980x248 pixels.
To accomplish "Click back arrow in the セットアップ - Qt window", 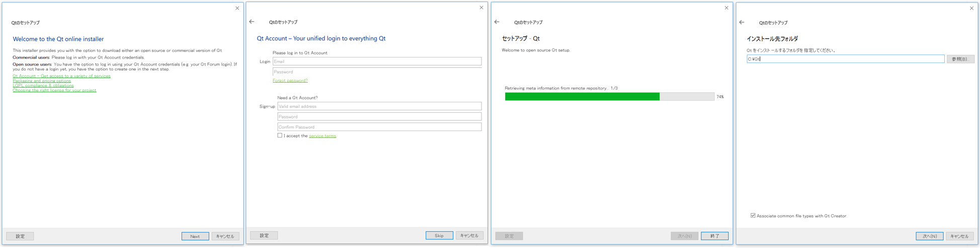I will [x=497, y=22].
